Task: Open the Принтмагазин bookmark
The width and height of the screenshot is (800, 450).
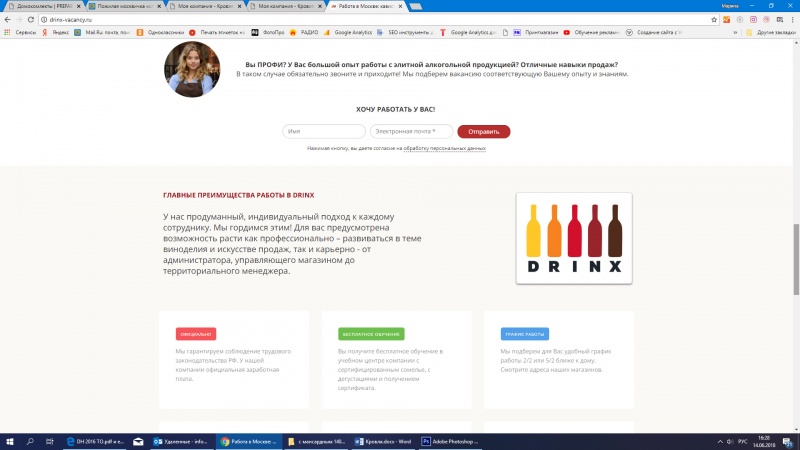Action: click(x=536, y=32)
